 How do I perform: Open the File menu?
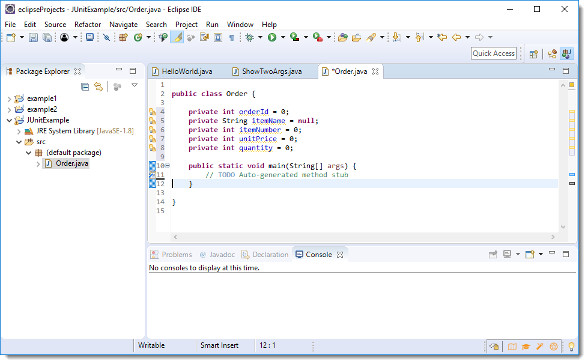pos(10,25)
